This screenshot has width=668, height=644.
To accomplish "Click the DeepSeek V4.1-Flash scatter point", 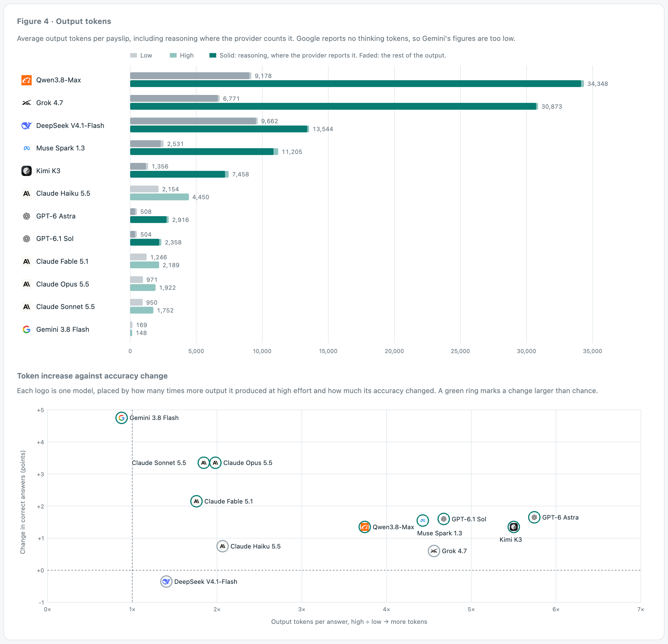I will click(x=166, y=581).
